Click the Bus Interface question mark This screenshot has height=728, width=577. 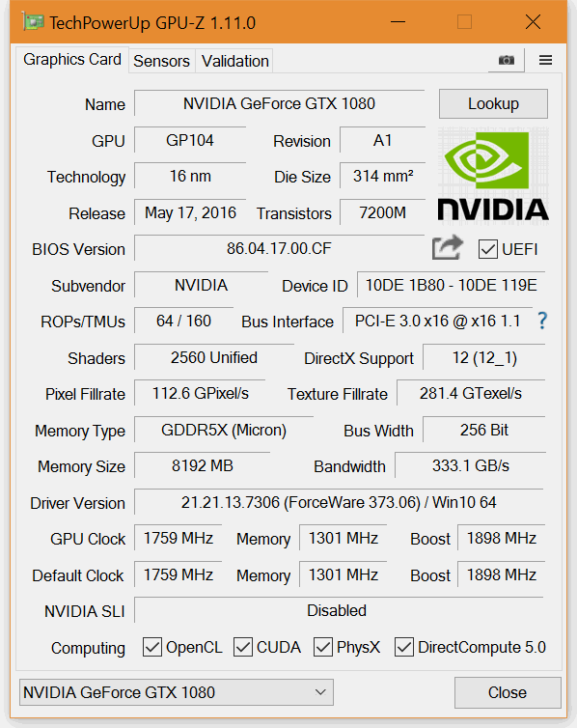[542, 321]
